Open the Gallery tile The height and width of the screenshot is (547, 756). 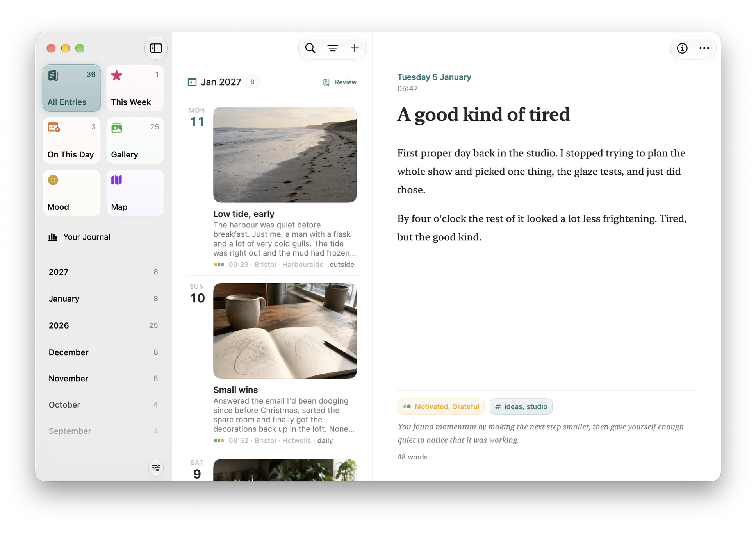point(135,140)
